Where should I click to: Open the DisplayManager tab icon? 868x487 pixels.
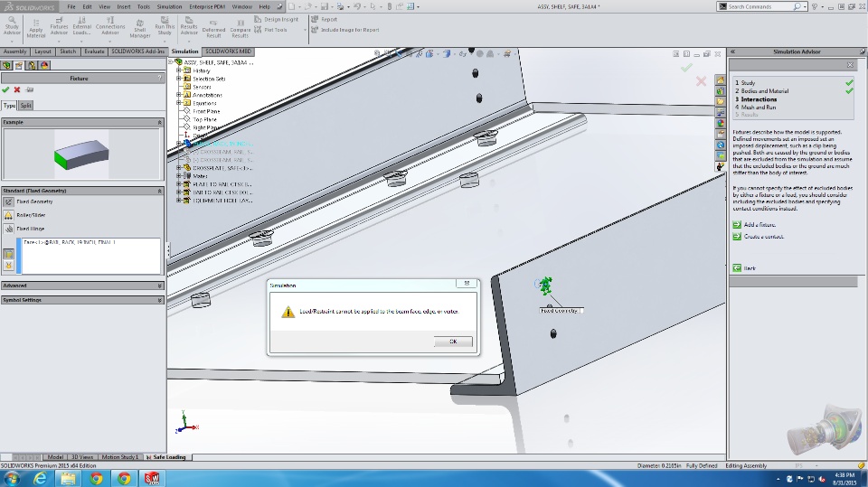44,65
